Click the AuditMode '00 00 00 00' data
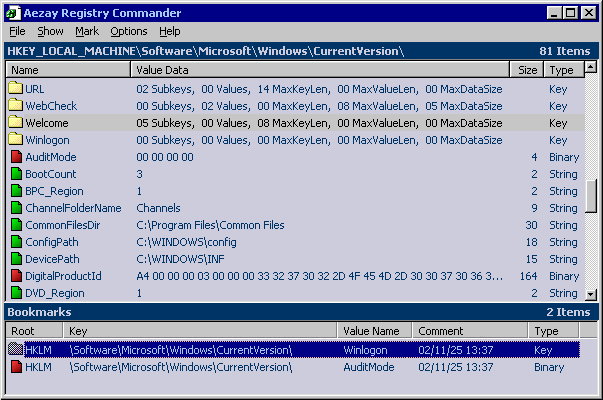The width and height of the screenshot is (603, 400). coord(165,157)
